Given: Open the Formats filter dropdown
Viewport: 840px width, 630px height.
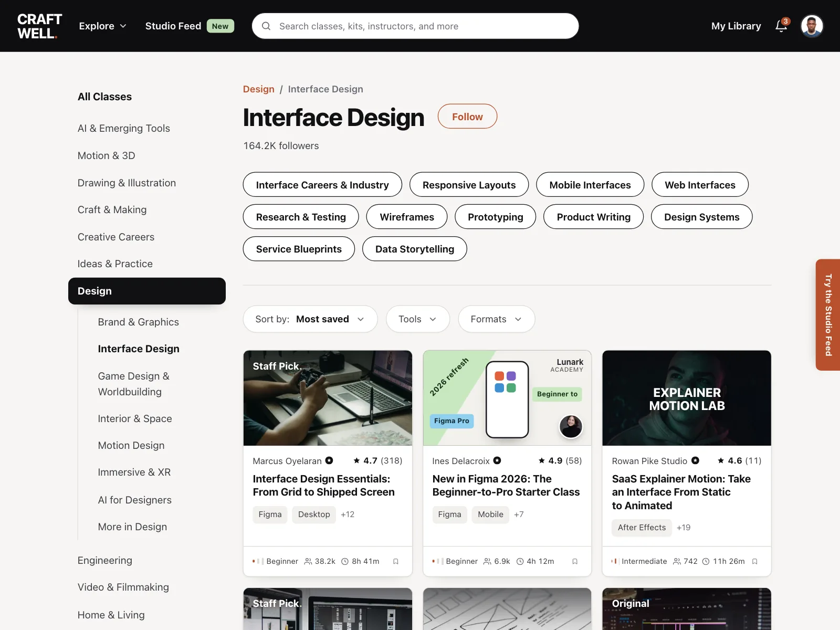Looking at the screenshot, I should (x=497, y=319).
